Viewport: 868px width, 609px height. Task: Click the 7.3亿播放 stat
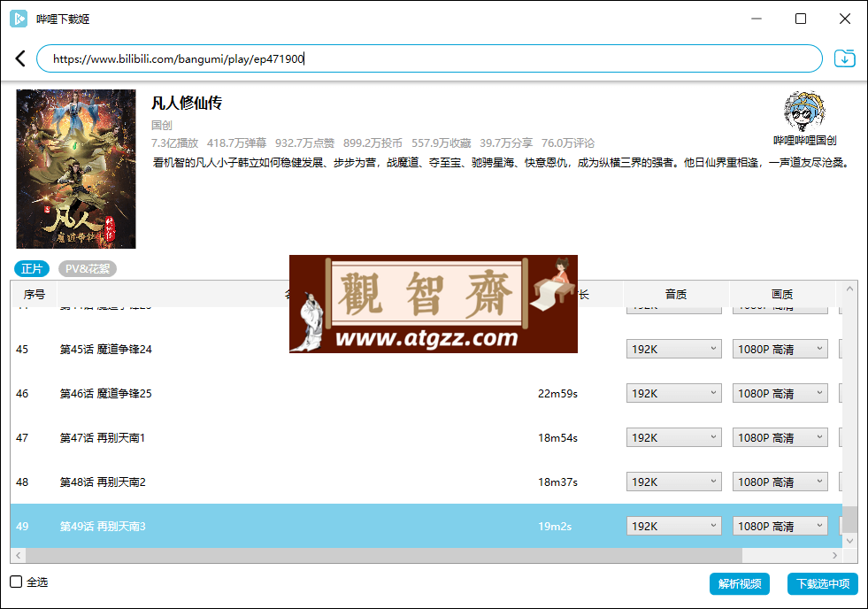click(174, 143)
